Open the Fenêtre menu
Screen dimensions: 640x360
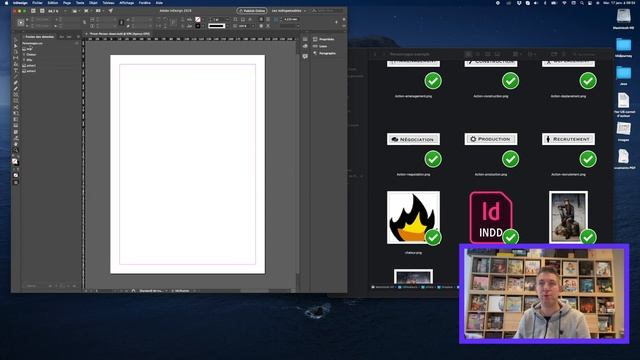(x=144, y=3)
